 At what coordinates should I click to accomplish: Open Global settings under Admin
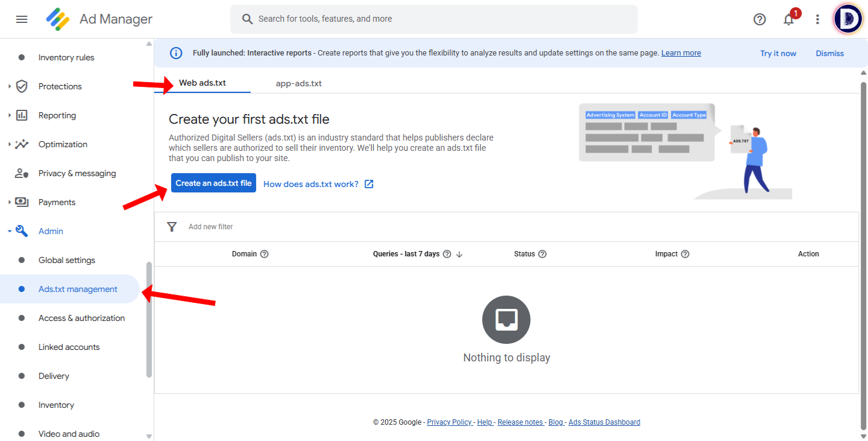point(67,260)
